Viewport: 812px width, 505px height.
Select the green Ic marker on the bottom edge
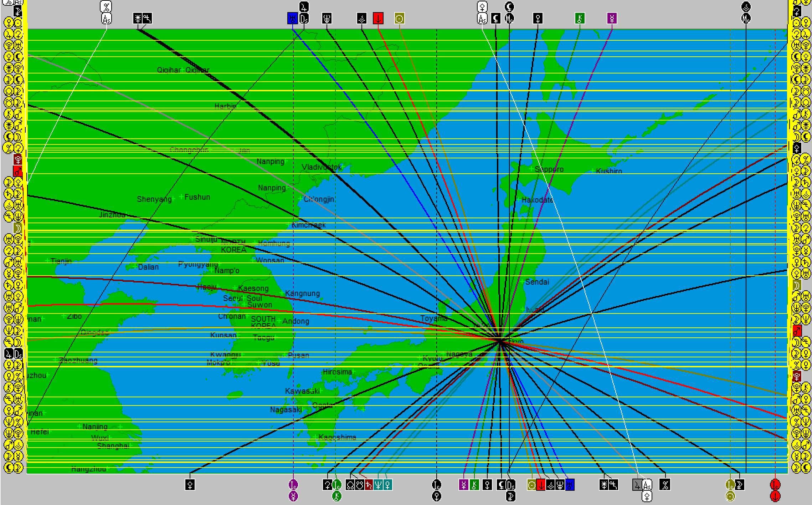[336, 485]
